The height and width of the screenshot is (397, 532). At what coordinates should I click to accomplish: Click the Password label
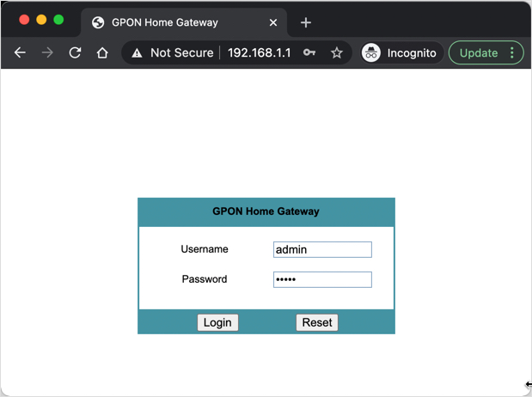click(205, 279)
